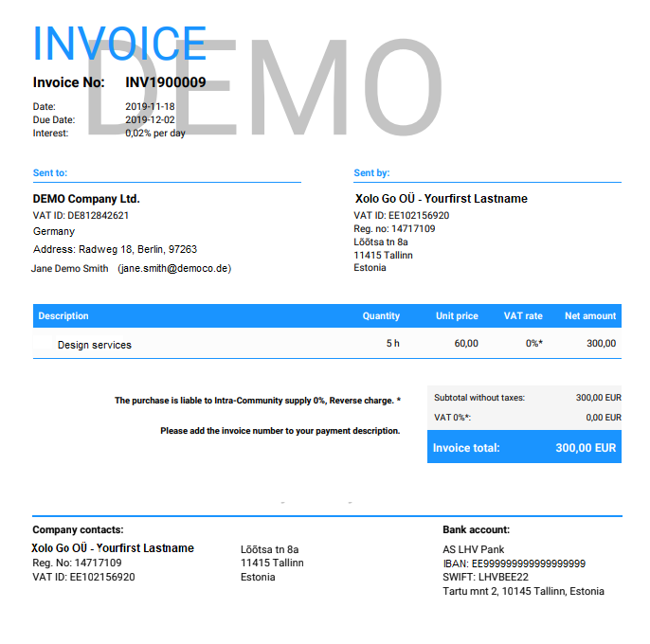The height and width of the screenshot is (644, 650).
Task: Click the Subtotal without taxes row
Action: tap(524, 398)
